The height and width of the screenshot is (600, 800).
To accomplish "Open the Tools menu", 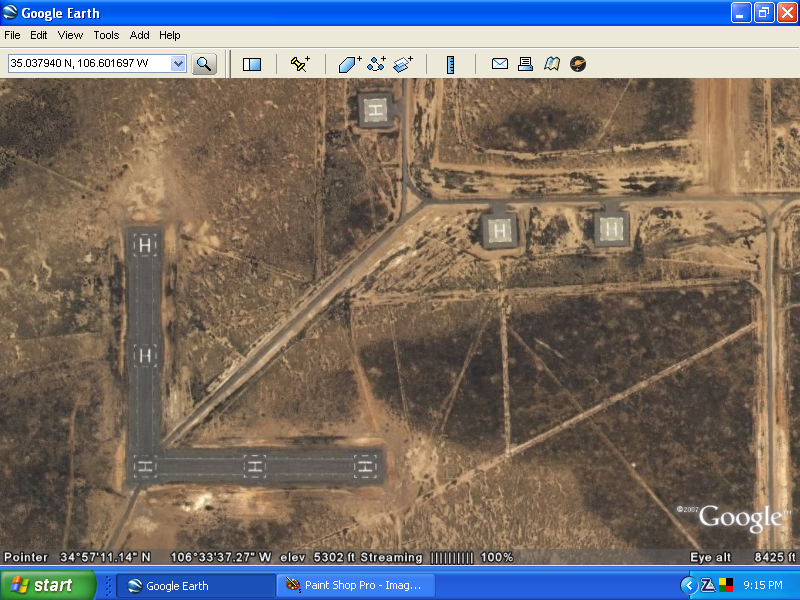I will click(106, 35).
